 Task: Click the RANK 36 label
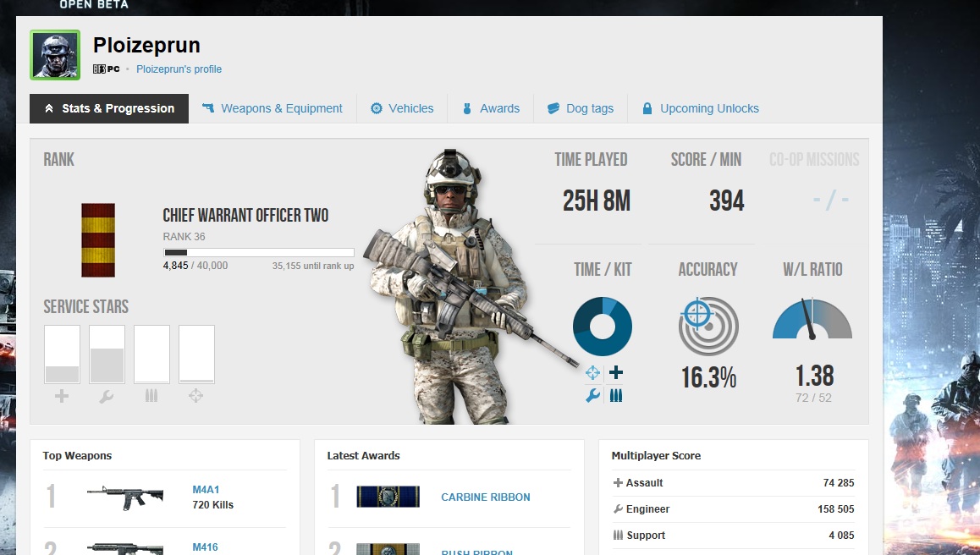[x=184, y=237]
